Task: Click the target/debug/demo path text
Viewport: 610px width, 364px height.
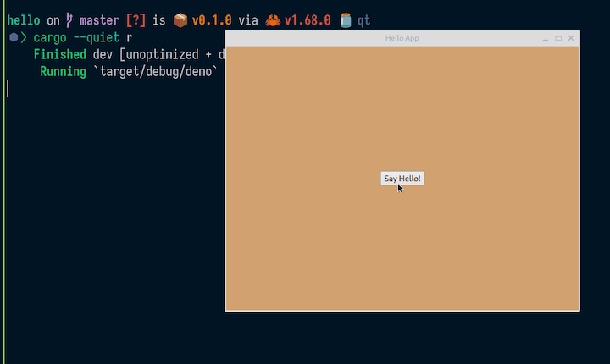Action: point(158,71)
